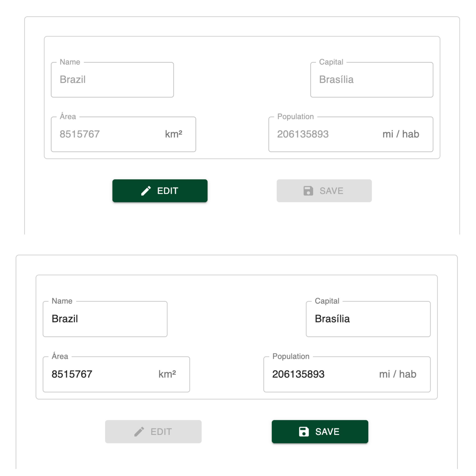Click the grayed-out pencil icon
Image resolution: width=476 pixels, height=476 pixels.
[139, 432]
